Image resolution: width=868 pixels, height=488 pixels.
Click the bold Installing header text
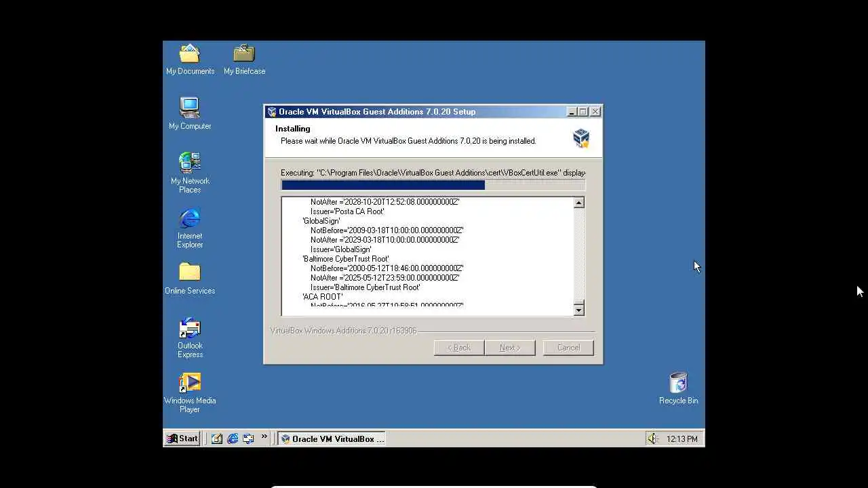293,129
